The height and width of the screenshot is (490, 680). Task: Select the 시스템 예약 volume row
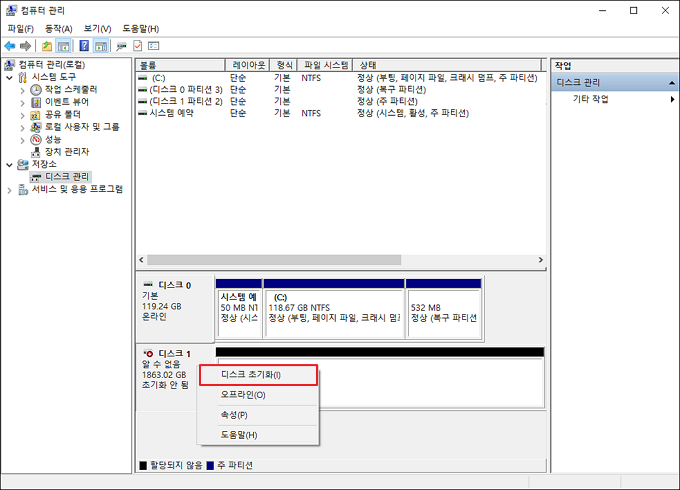339,113
